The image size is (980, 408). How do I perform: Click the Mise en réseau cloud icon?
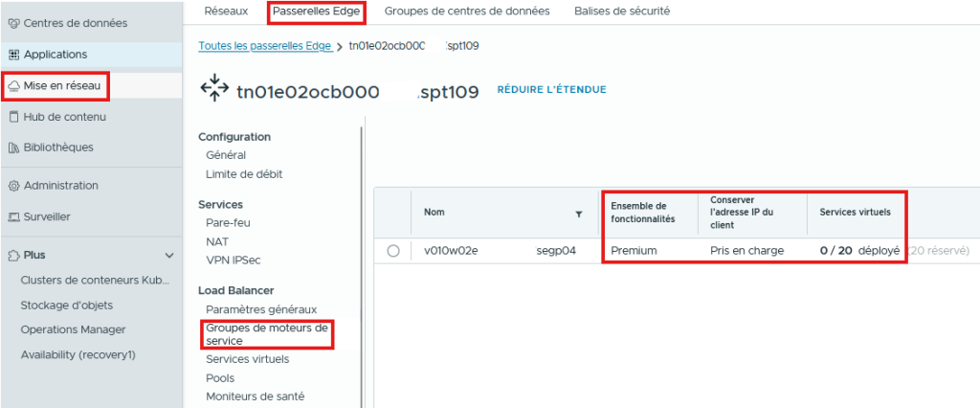click(13, 86)
